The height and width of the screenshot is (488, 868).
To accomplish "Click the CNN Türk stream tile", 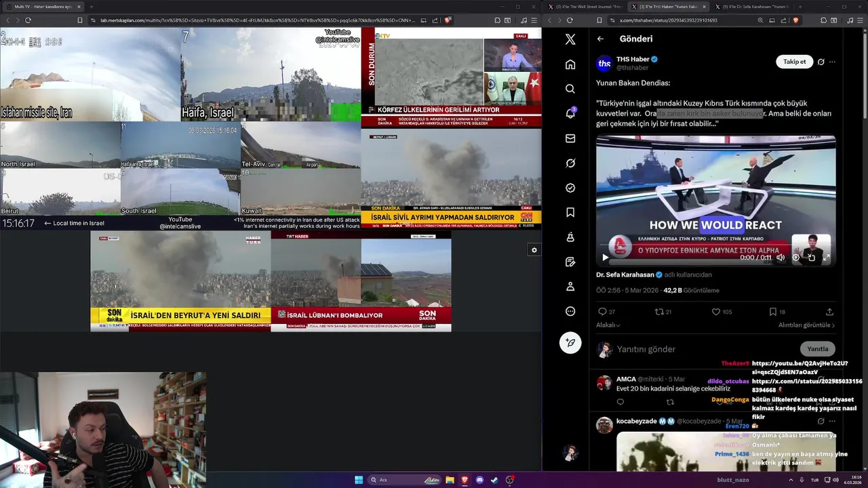I will point(451,178).
